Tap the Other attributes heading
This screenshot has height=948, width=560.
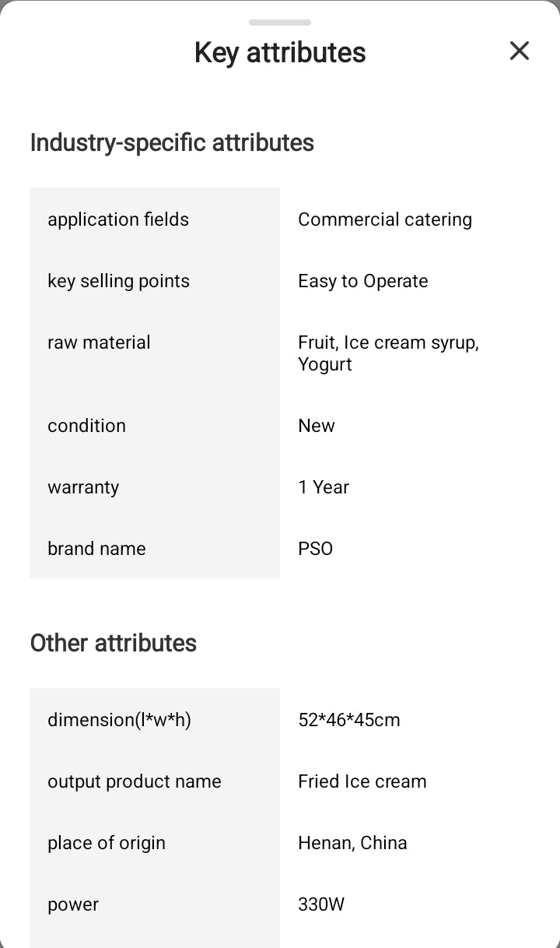tap(114, 644)
